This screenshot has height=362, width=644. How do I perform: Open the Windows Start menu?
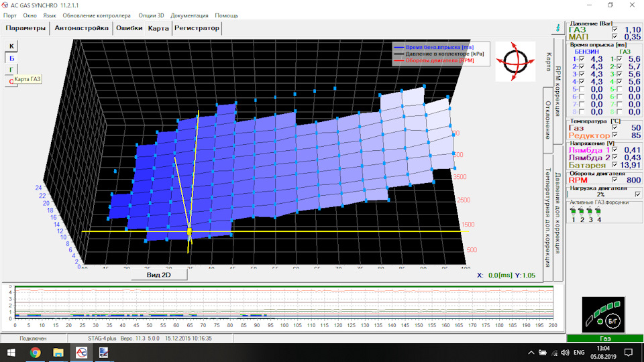11,353
